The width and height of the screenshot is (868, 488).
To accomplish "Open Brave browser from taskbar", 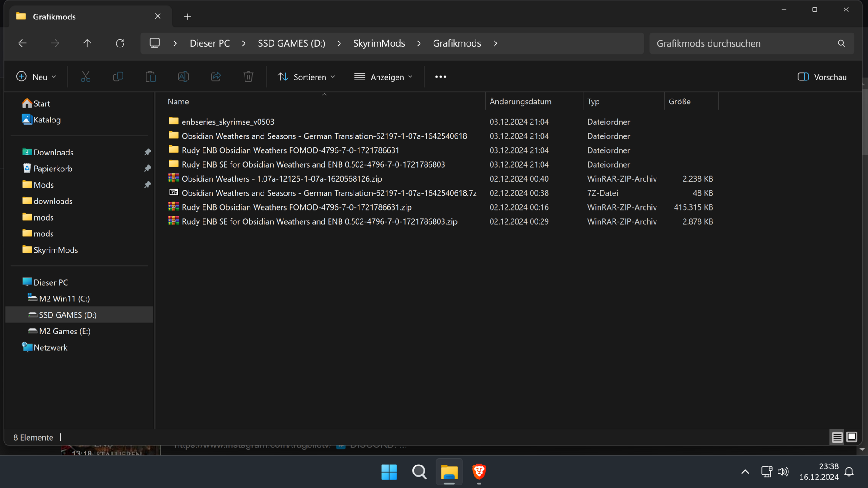I will 479,472.
